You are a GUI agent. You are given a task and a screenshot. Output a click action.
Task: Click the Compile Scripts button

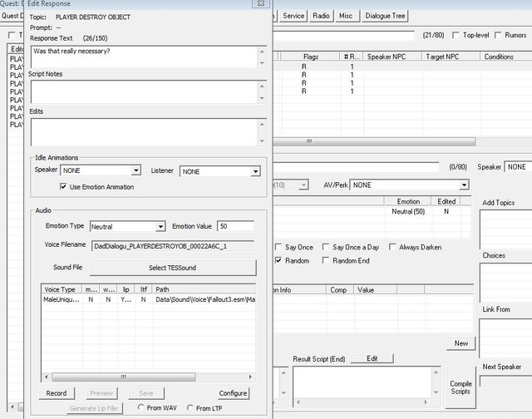tap(461, 387)
